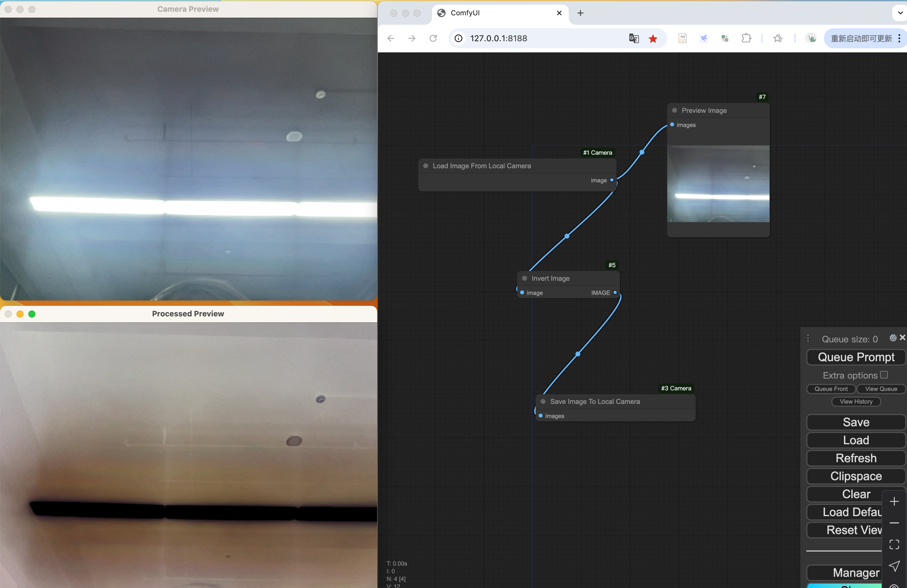Viewport: 907px width, 588px height.
Task: Click the Google Translate icon in address bar
Action: click(634, 38)
